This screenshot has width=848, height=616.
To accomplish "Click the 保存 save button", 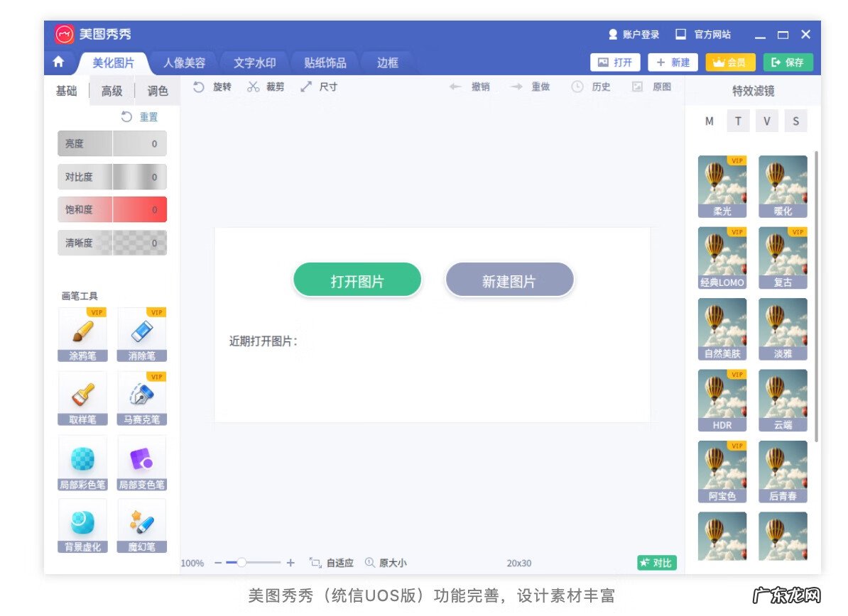I will click(788, 62).
